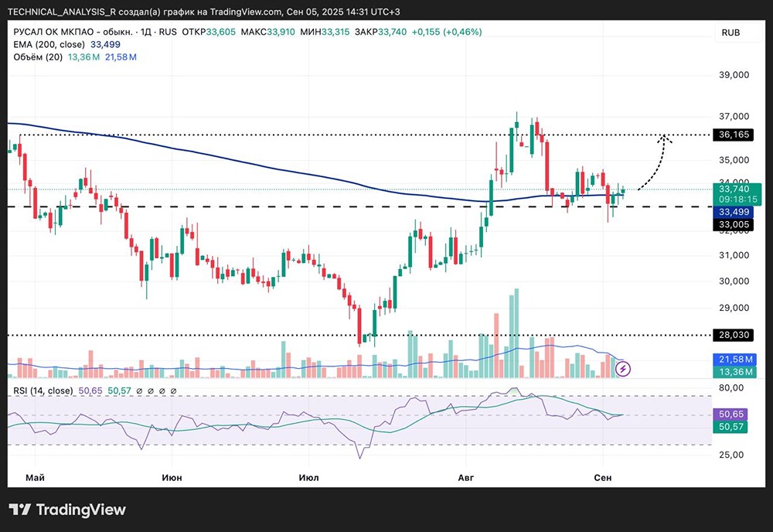Image resolution: width=773 pixels, height=532 pixels.
Task: Select the ЗАКР 33,740 close value
Action: (380, 32)
